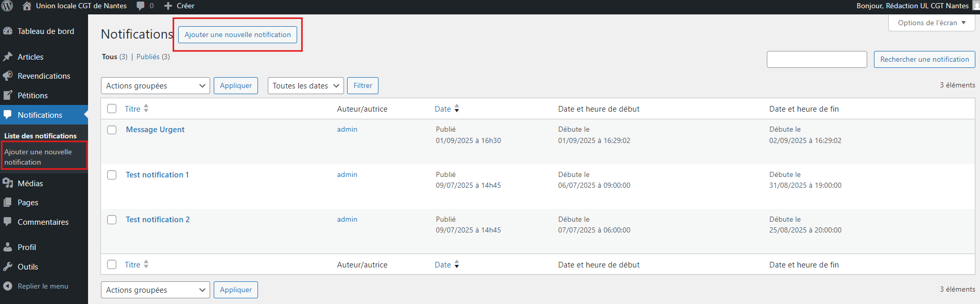This screenshot has width=980, height=304.
Task: Click the Pétitions edit icon in sidebar
Action: (x=8, y=96)
